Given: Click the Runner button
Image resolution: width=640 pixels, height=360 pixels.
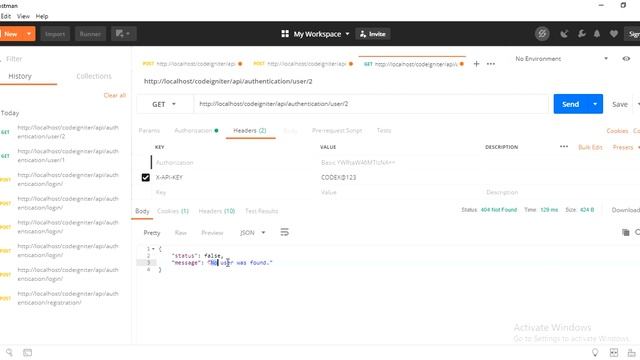Looking at the screenshot, I should tap(90, 34).
